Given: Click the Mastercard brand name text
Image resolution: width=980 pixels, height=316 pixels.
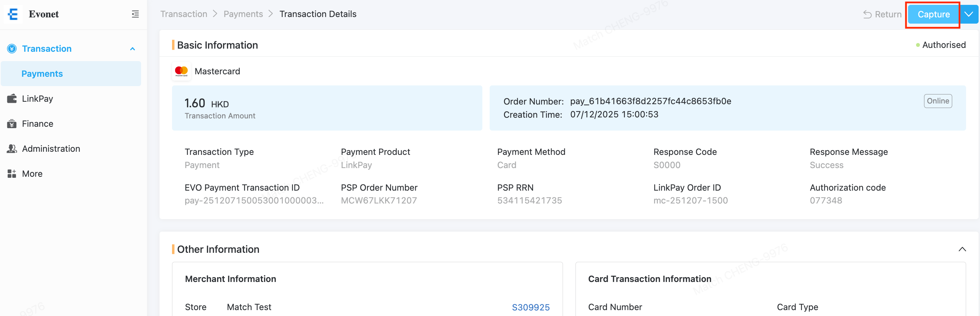Looking at the screenshot, I should pos(217,71).
